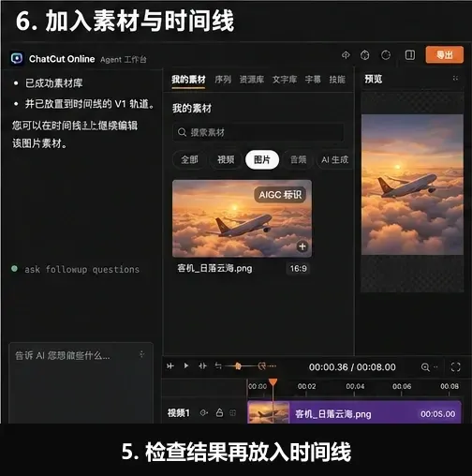Switch to the 我的素材 tab
The width and height of the screenshot is (472, 476).
click(188, 80)
